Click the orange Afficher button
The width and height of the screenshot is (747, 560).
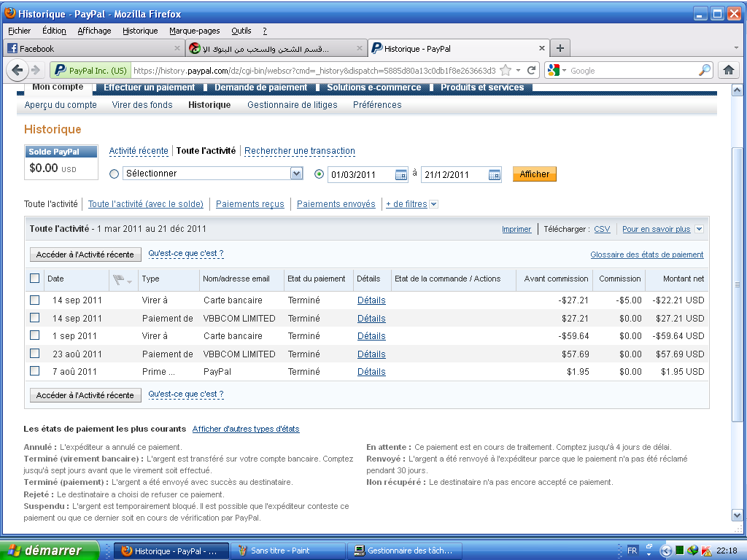[x=535, y=174]
